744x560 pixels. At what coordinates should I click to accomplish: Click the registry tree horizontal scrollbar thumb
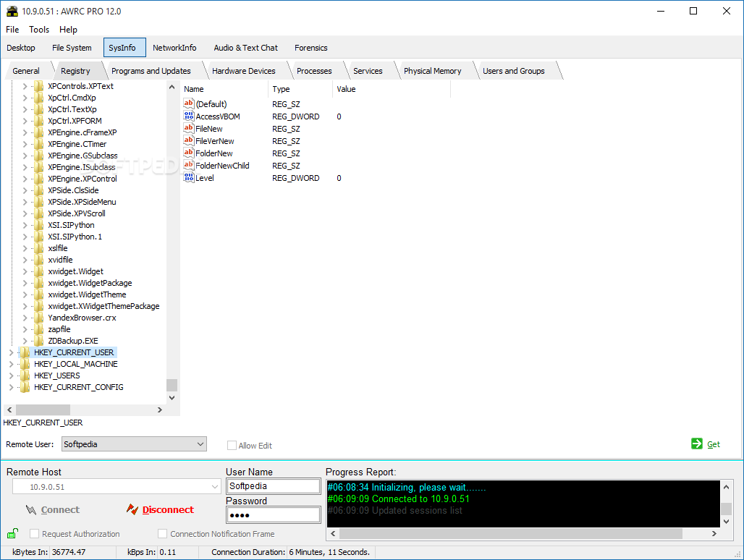(x=43, y=410)
